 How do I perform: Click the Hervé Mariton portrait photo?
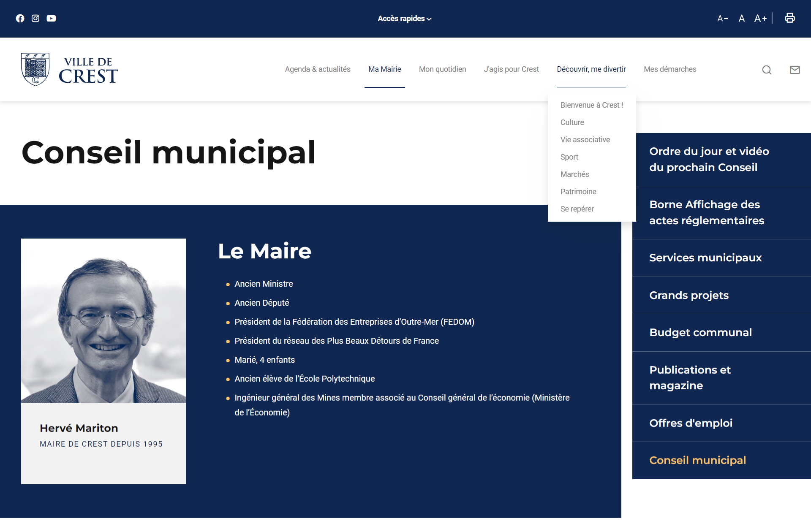[103, 321]
